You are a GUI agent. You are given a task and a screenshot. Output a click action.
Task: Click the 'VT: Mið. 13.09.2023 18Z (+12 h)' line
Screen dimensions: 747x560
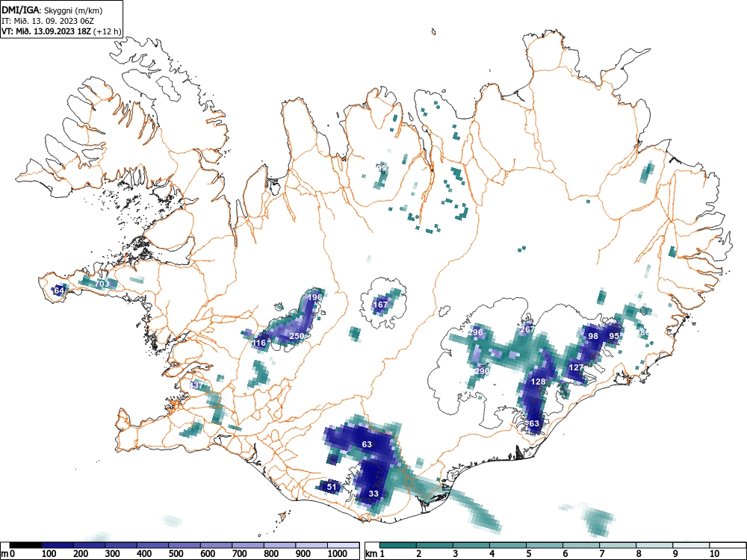tap(61, 31)
